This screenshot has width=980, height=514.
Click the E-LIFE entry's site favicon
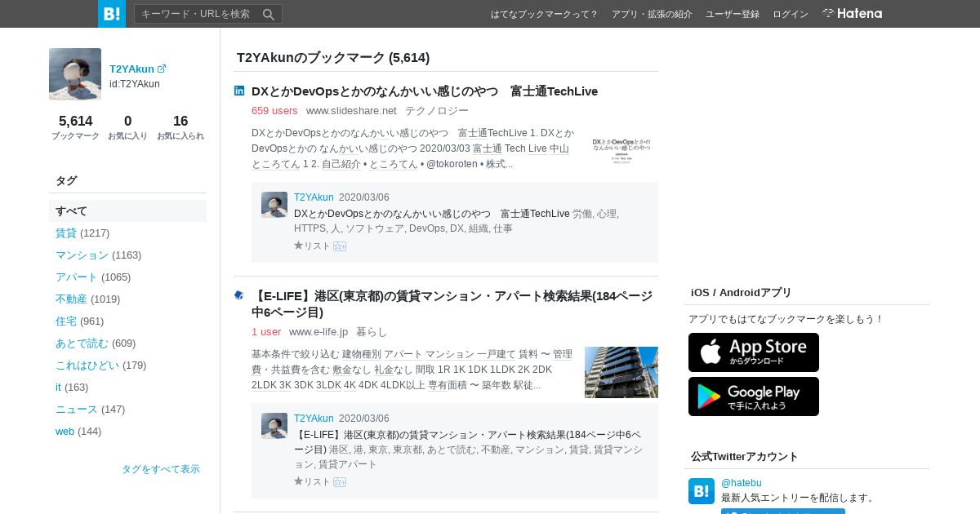click(239, 295)
